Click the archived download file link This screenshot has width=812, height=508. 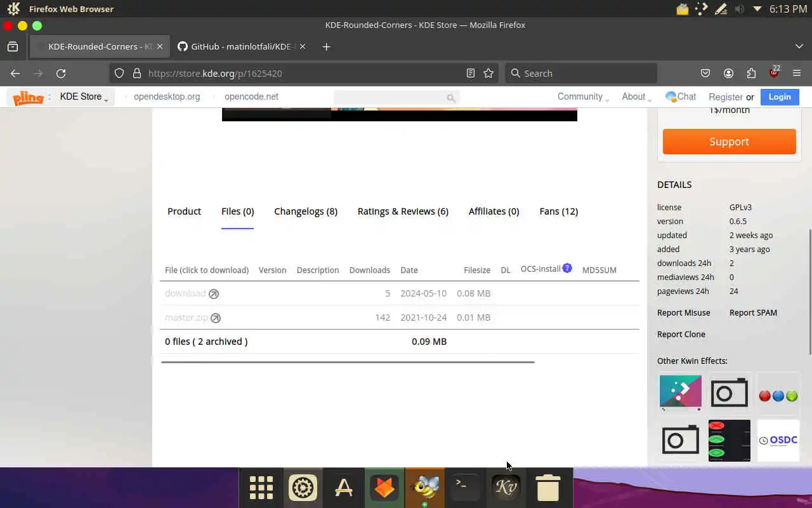pyautogui.click(x=185, y=293)
